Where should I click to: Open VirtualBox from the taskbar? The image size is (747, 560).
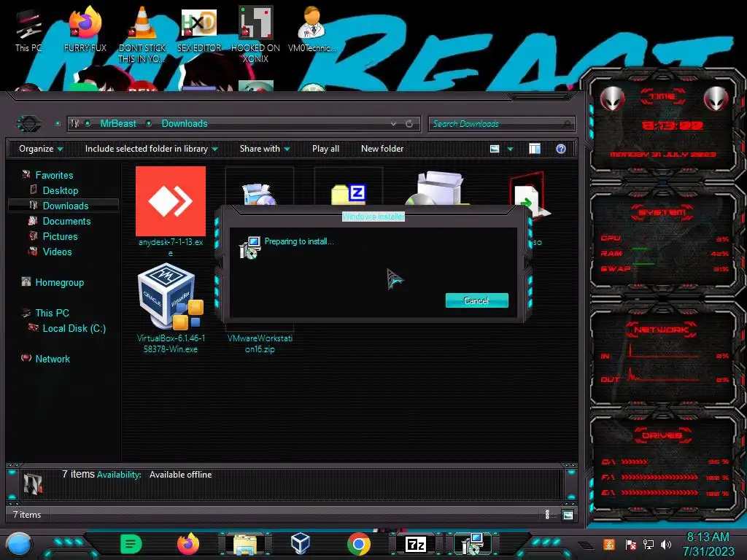click(x=301, y=544)
